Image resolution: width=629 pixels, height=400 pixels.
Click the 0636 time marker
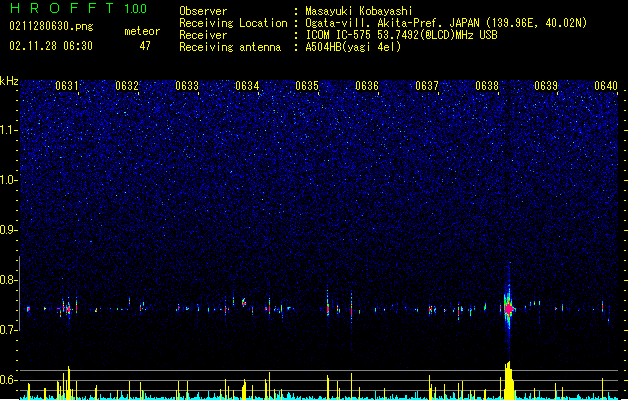pos(367,86)
